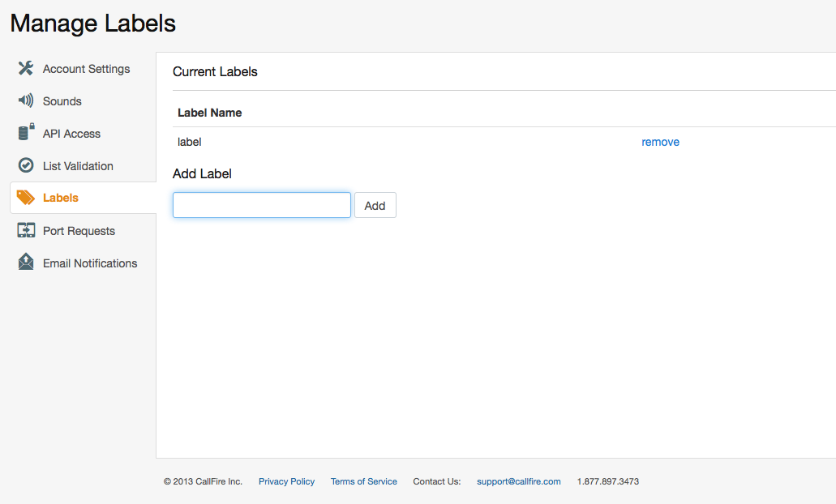Click the Add button
836x504 pixels.
[375, 204]
